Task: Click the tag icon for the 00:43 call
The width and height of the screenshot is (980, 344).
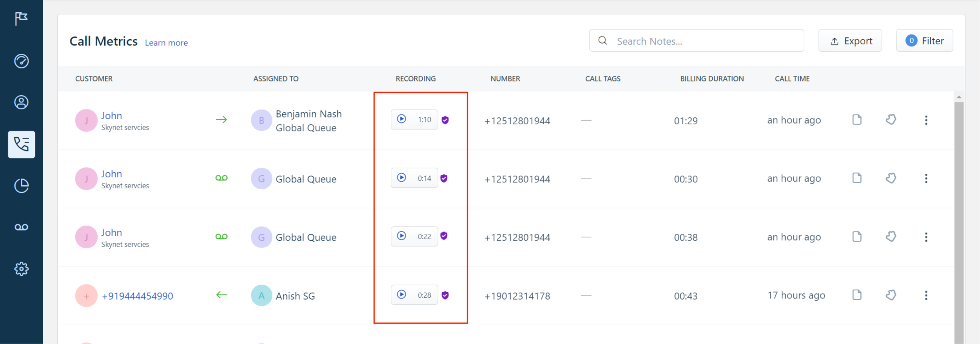Action: tap(891, 295)
